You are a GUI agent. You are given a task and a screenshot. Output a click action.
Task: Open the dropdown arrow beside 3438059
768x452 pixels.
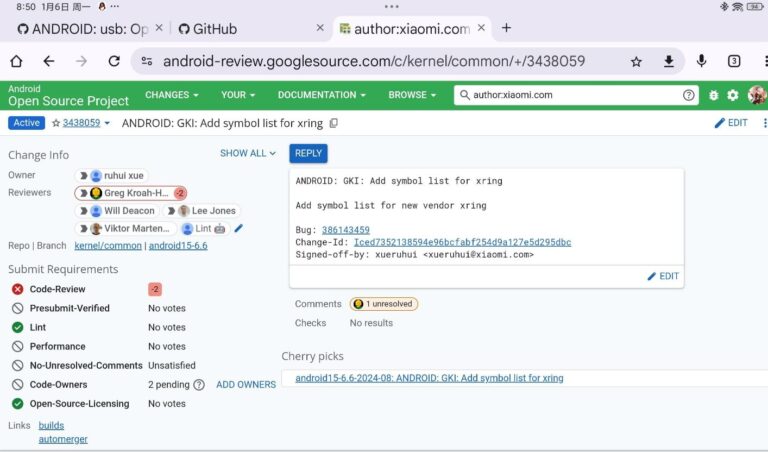[x=107, y=123]
